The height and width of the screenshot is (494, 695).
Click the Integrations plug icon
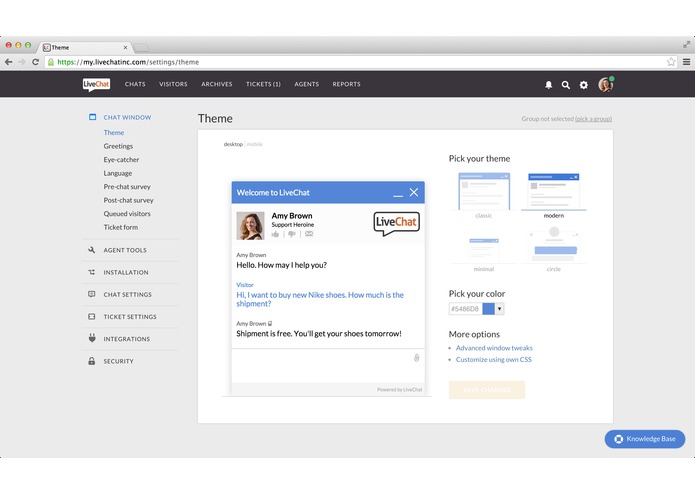coord(92,338)
